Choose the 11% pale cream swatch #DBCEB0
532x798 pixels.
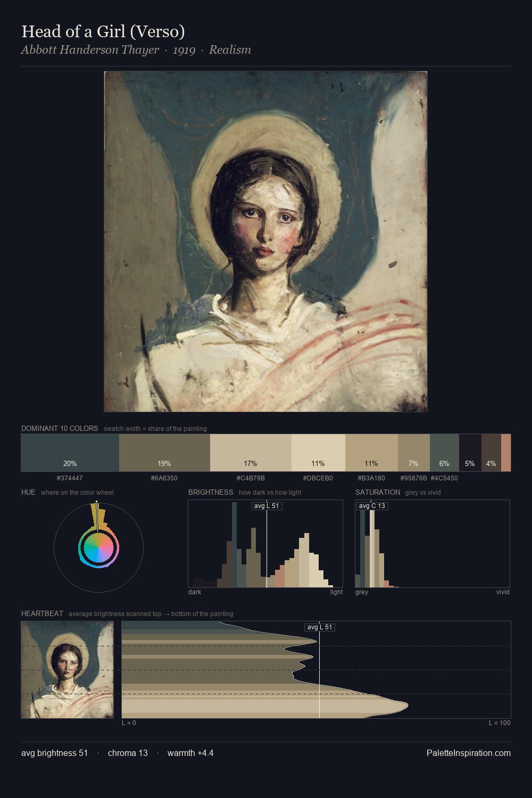point(318,453)
